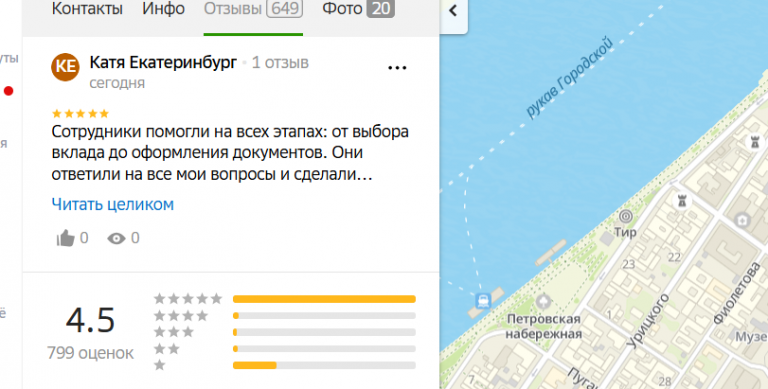Viewport: 768px width, 389px height.
Task: Select the three-star rating row
Action: [x=284, y=332]
